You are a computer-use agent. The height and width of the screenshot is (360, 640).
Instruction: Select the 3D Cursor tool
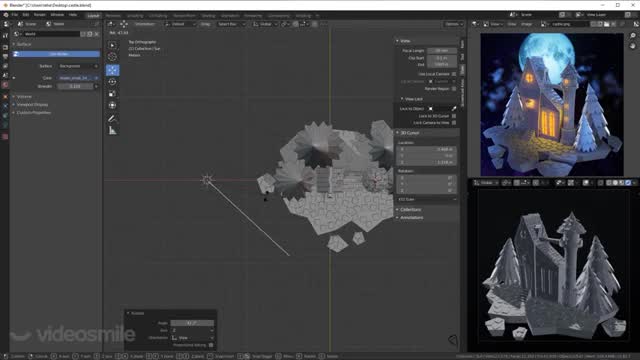point(113,57)
